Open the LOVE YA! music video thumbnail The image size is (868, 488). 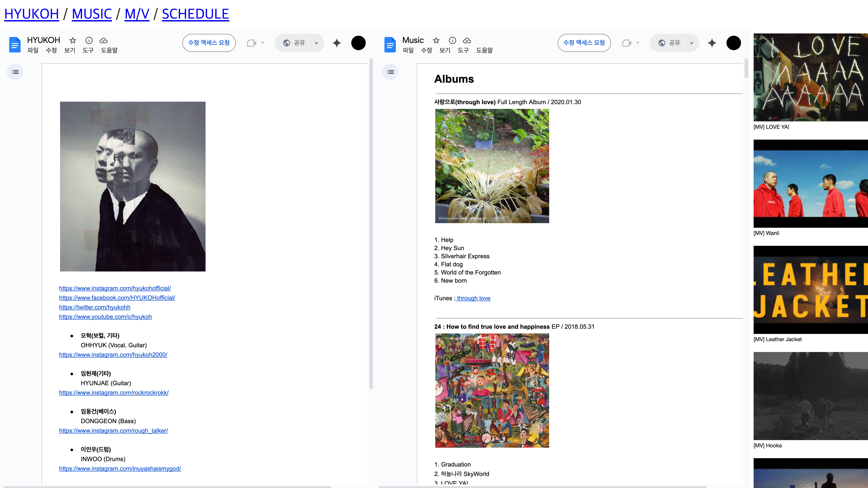[x=811, y=77]
